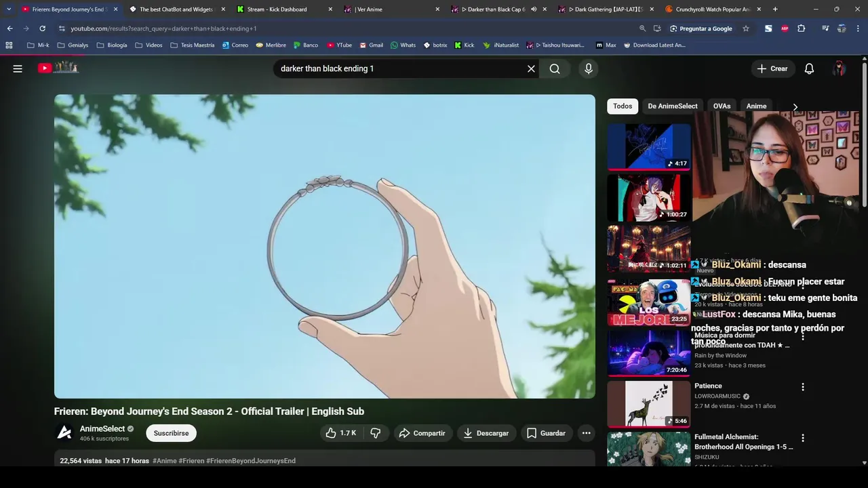868x488 pixels.
Task: Click the #Frieren hashtag link
Action: (x=191, y=461)
